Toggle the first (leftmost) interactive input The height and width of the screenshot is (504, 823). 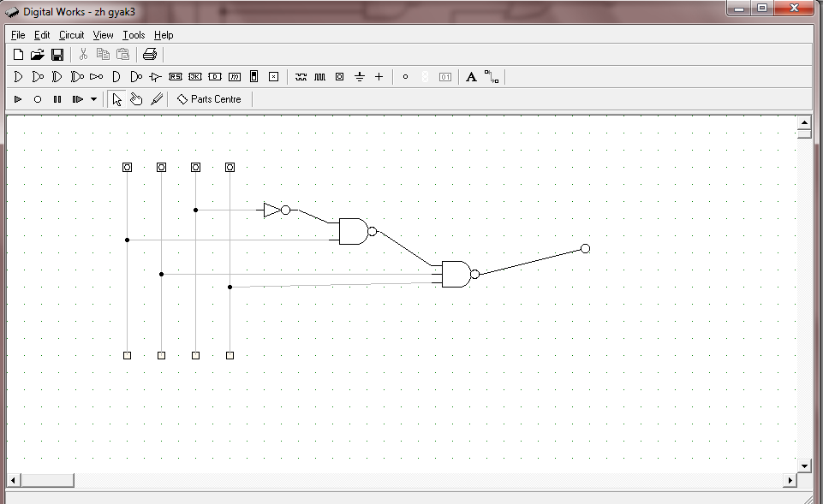(x=127, y=168)
